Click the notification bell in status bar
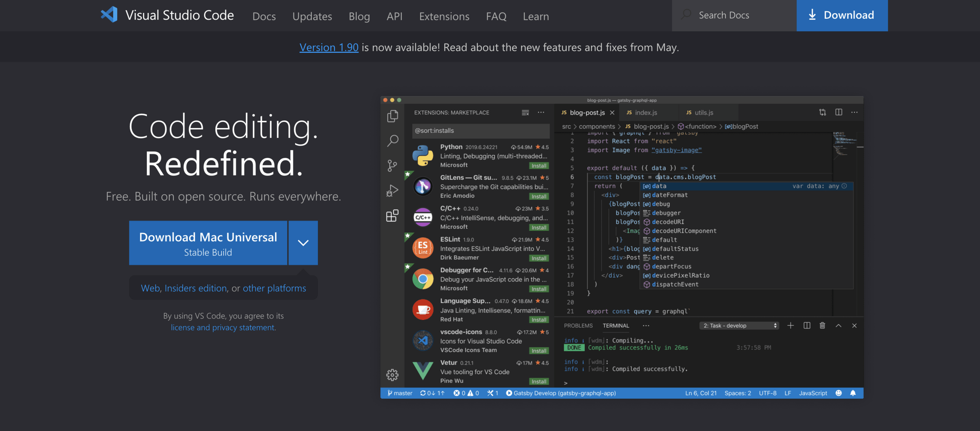This screenshot has width=980, height=431. point(853,393)
